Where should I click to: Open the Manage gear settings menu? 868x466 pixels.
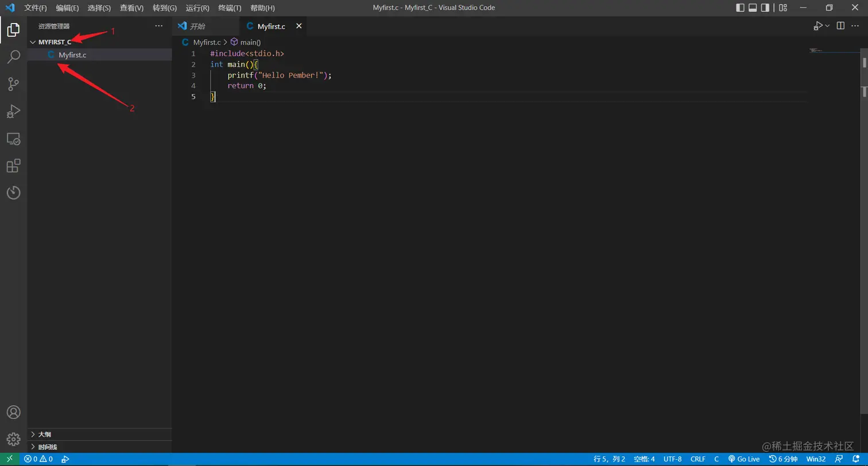click(x=13, y=439)
